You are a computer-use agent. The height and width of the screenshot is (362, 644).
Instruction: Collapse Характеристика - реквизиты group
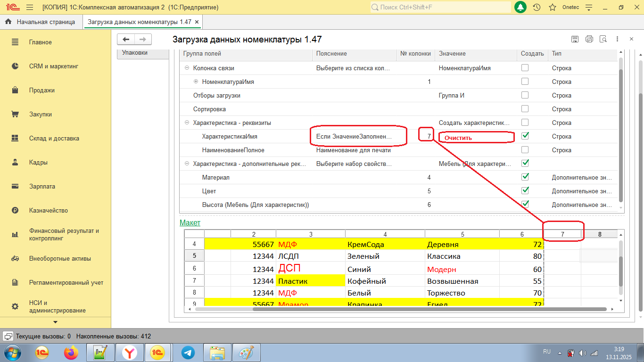point(187,123)
